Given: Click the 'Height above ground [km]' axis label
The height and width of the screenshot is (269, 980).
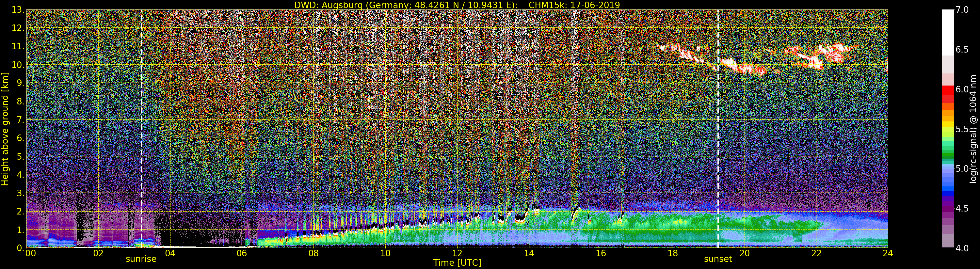Looking at the screenshot, I should 5,129.
